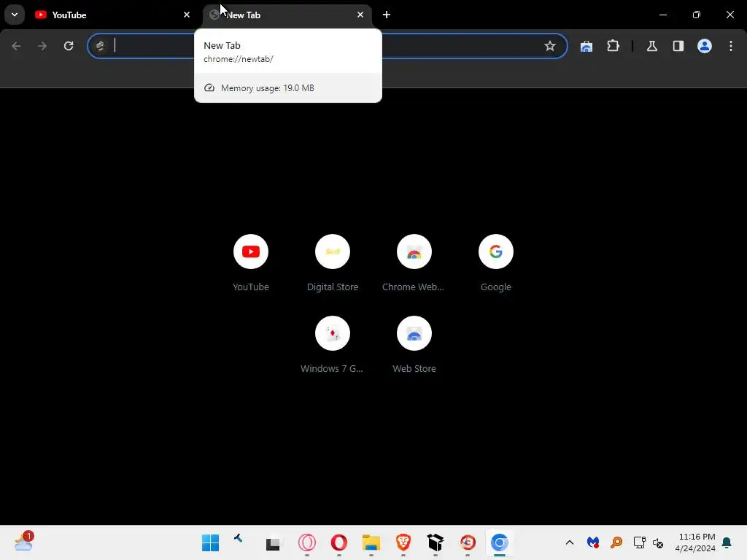Open the Chrome Web Store extension icon

(587, 46)
